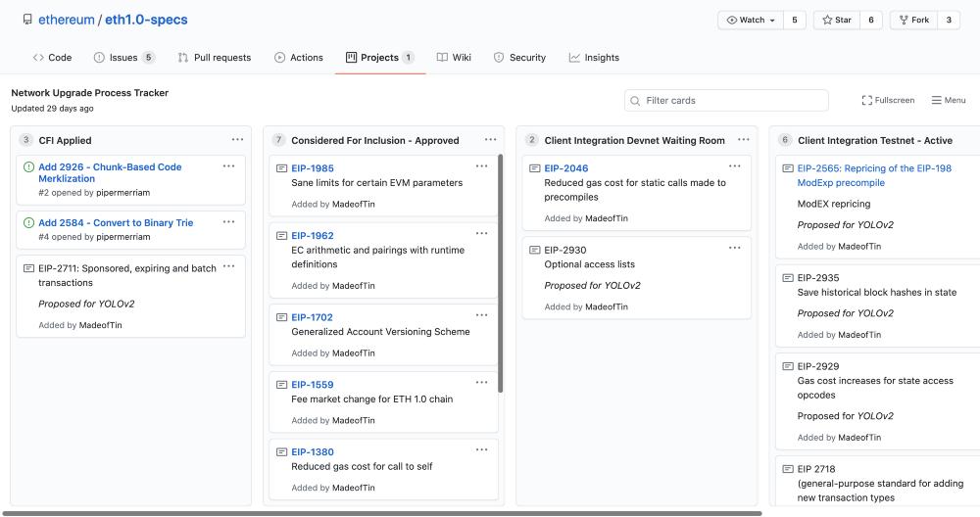Open Client Integration Devnet Waiting Room column menu
This screenshot has width=980, height=517.
click(743, 140)
